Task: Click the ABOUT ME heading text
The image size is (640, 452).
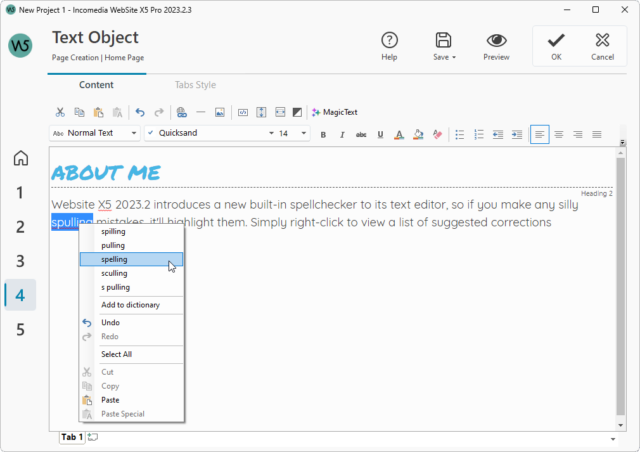Action: click(x=106, y=173)
